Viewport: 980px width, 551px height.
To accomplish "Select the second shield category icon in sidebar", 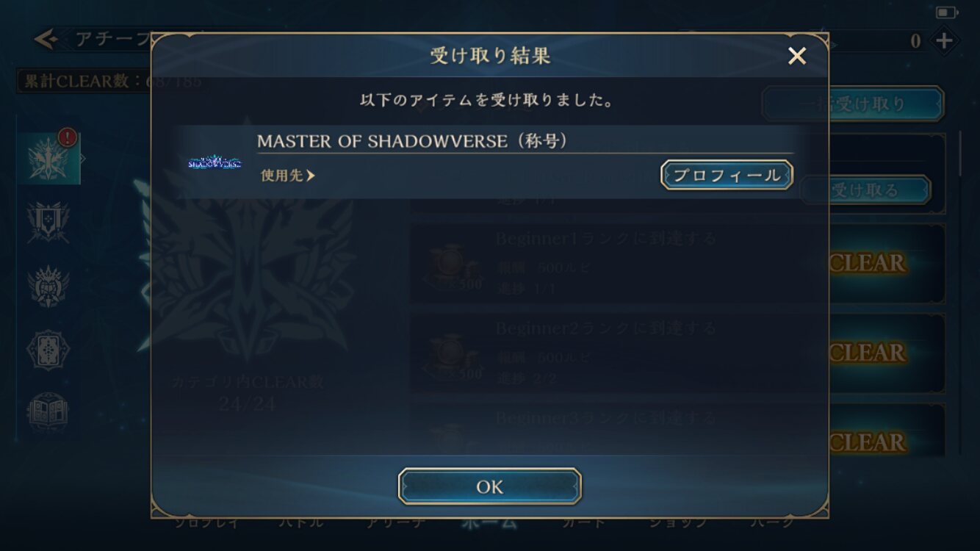I will coord(48,221).
